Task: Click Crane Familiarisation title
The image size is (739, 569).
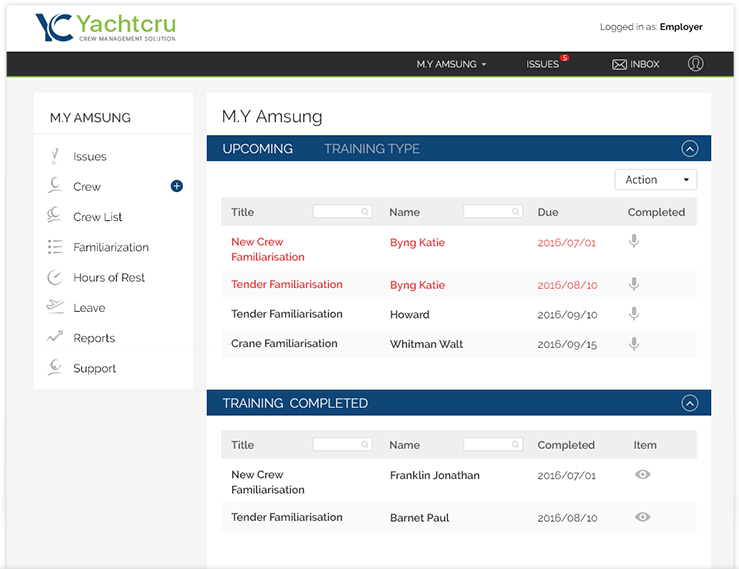Action: pos(284,343)
